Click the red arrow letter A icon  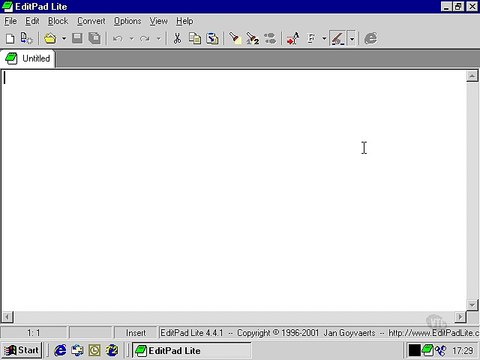[x=293, y=39]
